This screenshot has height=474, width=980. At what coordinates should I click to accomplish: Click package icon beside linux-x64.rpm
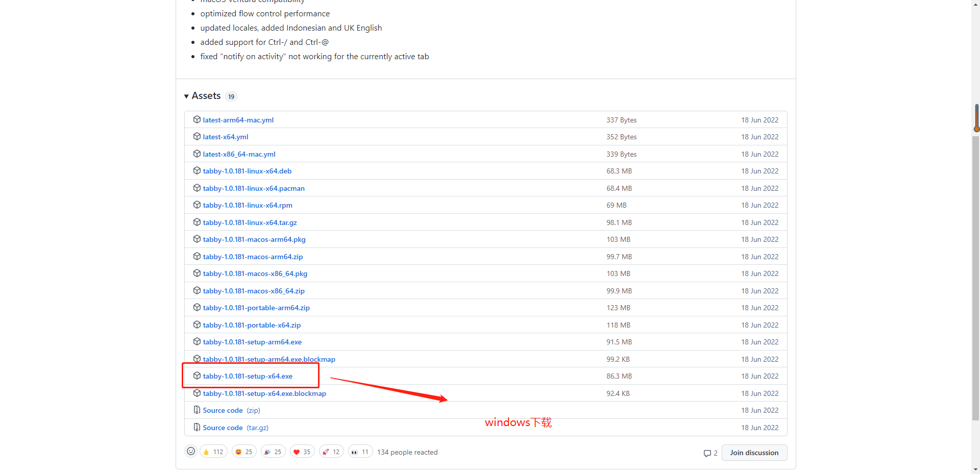pyautogui.click(x=197, y=205)
